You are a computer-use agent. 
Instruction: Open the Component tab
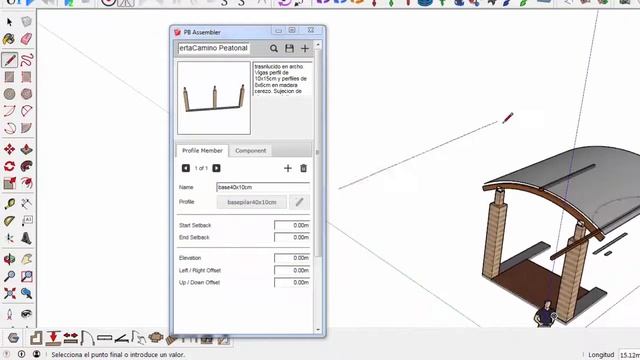pos(250,151)
